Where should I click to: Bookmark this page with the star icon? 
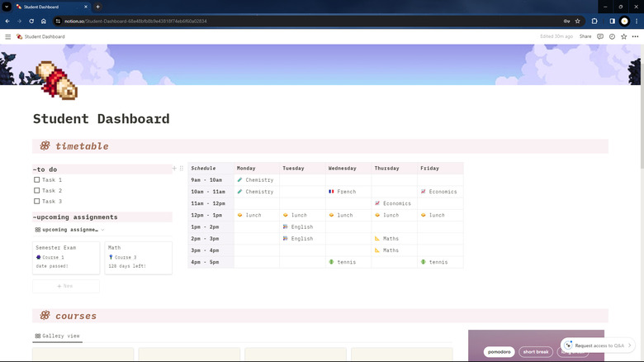tap(577, 21)
